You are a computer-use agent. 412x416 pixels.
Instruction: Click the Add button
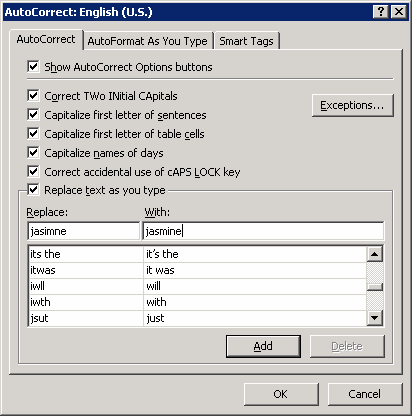[x=263, y=346]
